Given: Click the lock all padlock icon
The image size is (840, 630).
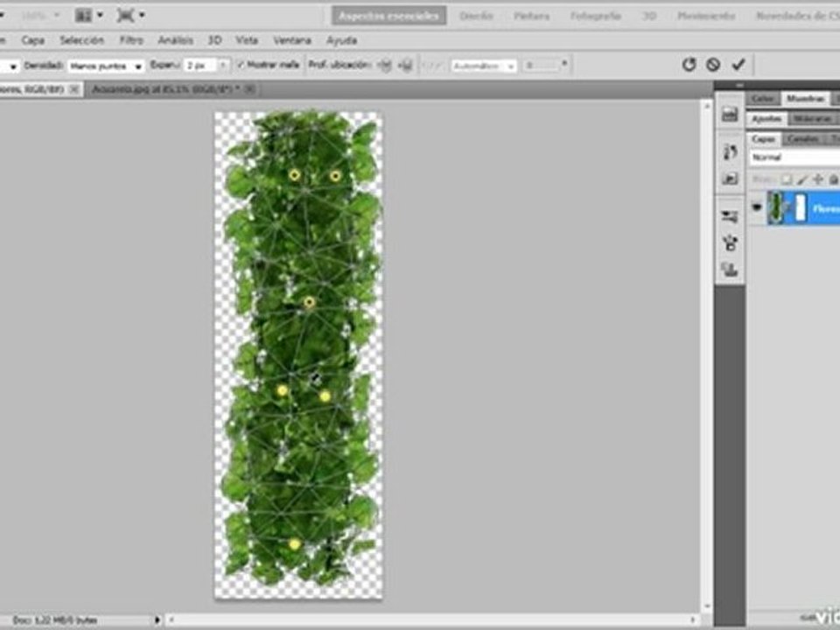Looking at the screenshot, I should click(833, 179).
